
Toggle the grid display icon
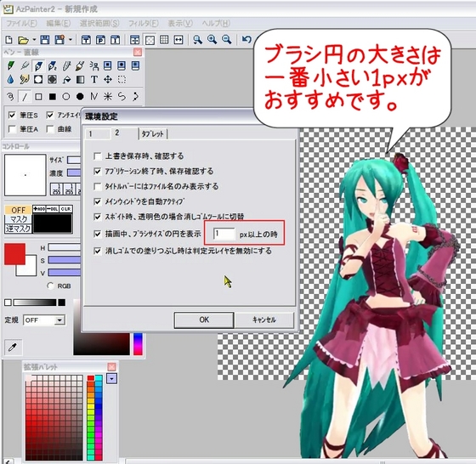tap(164, 39)
